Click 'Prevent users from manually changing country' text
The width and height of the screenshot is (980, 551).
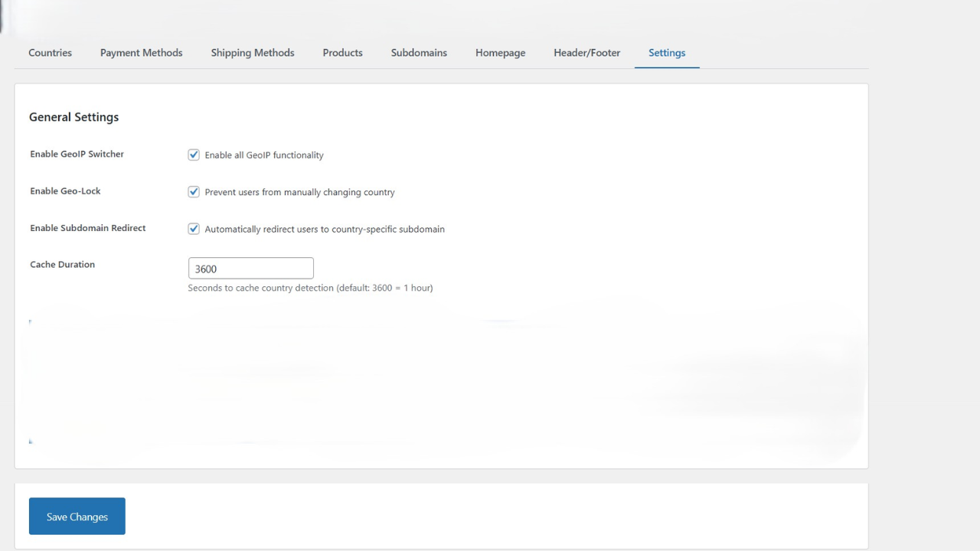pos(299,192)
